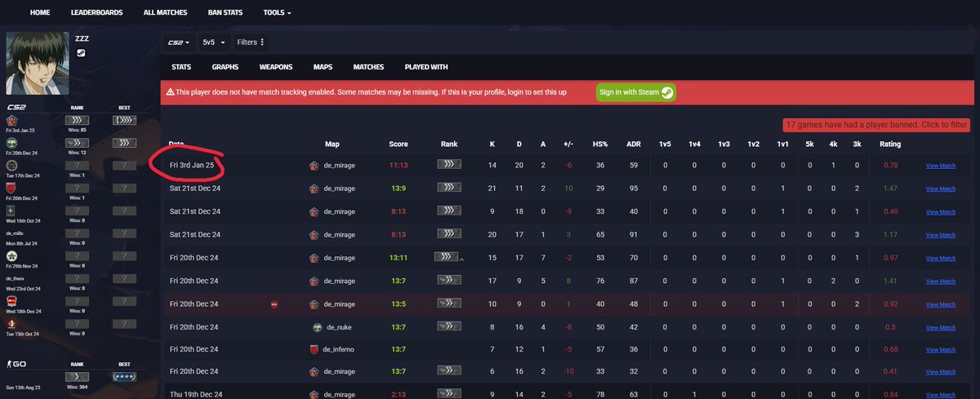Click the Thu 19th Dec 24 date cell
The image size is (980, 399).
pyautogui.click(x=194, y=396)
